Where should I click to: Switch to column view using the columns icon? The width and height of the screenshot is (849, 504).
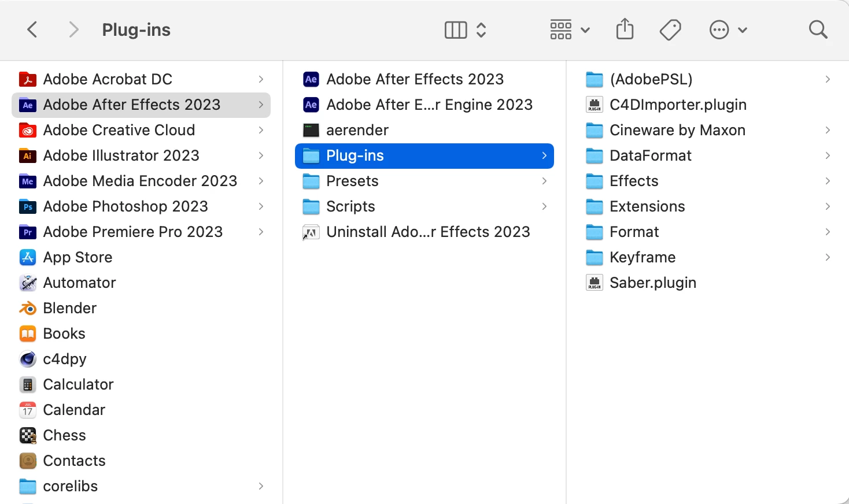tap(456, 30)
